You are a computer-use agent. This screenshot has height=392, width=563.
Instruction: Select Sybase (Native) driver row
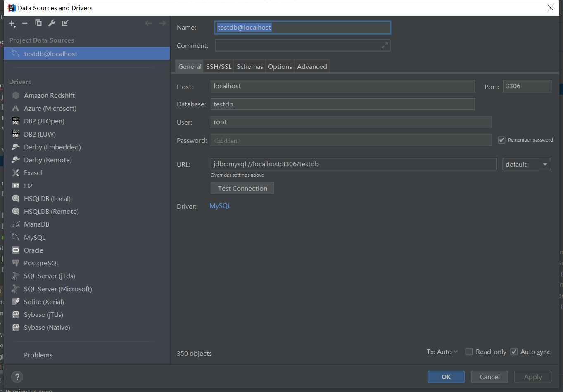click(87, 327)
